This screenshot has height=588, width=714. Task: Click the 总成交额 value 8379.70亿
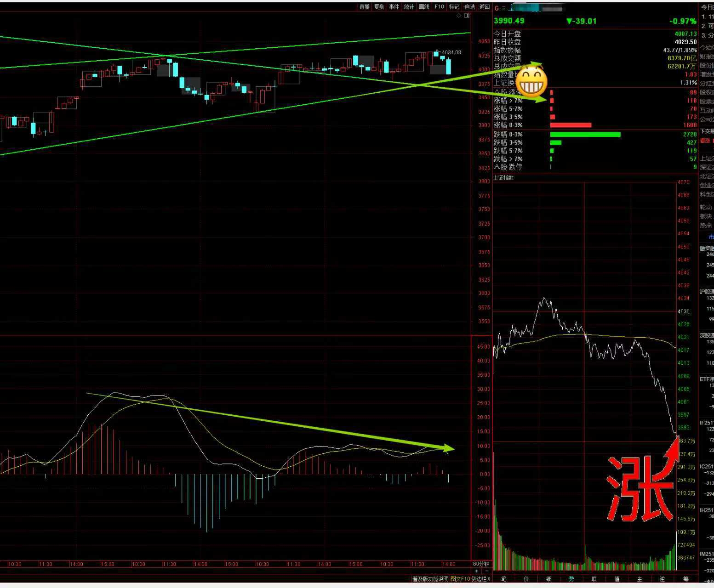coord(682,58)
